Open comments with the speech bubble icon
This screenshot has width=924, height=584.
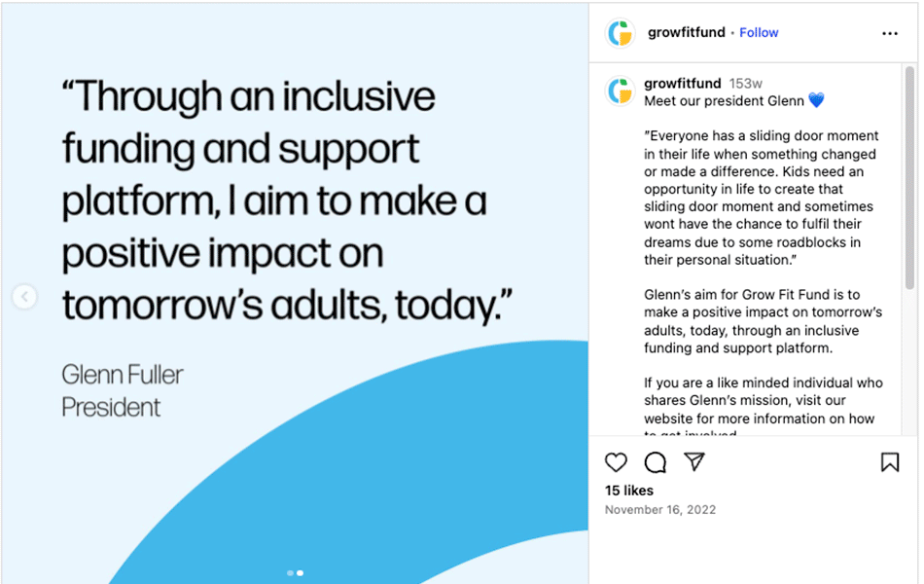(656, 462)
